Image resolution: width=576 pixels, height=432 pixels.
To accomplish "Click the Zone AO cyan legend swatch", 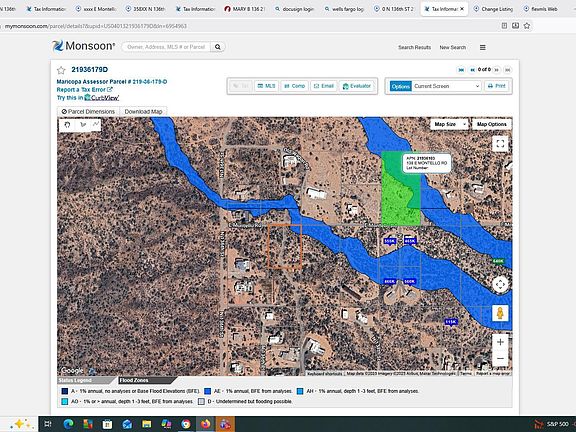I will pyautogui.click(x=65, y=402).
